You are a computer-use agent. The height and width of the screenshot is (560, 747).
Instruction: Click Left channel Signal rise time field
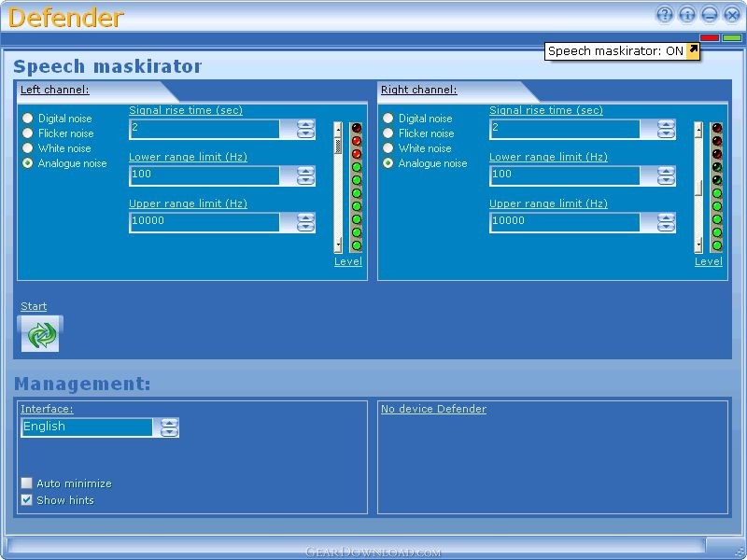[204, 129]
